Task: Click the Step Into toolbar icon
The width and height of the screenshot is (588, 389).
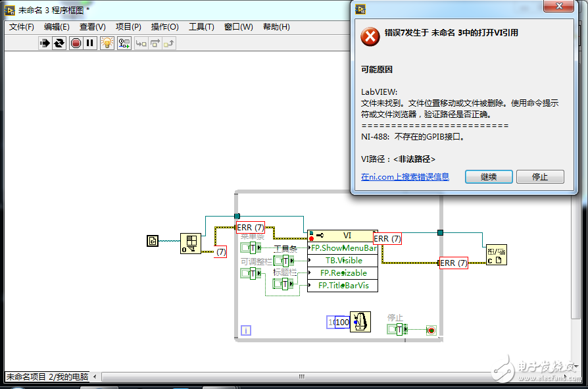Action: (x=141, y=44)
